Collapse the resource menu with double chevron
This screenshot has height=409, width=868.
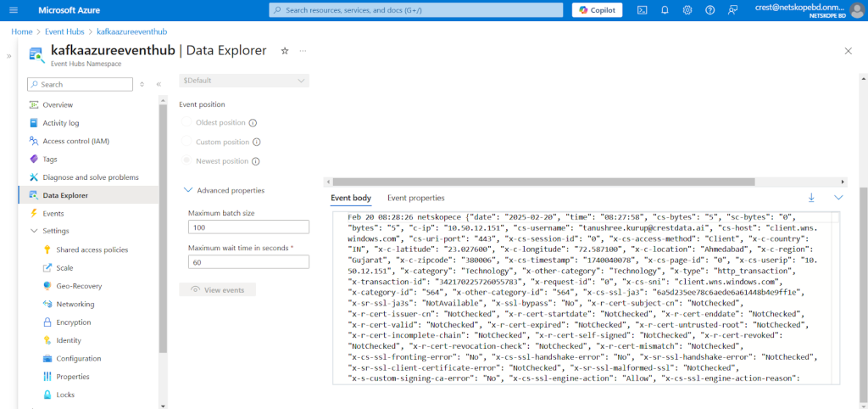coord(159,84)
